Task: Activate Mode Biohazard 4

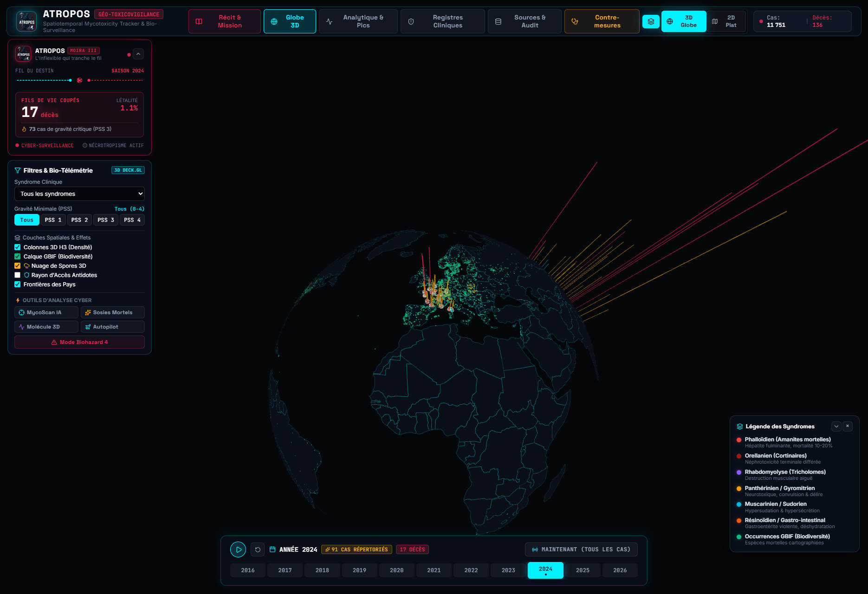Action: point(79,342)
